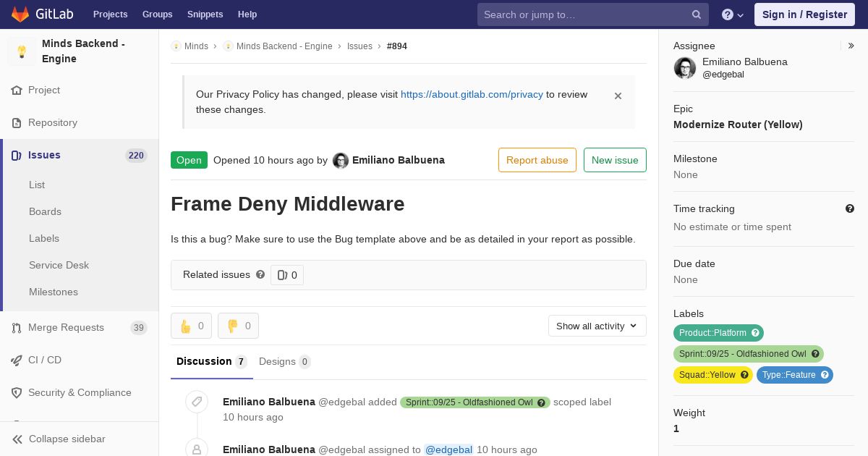Click the Minds Backend Engine project avatar

point(22,51)
